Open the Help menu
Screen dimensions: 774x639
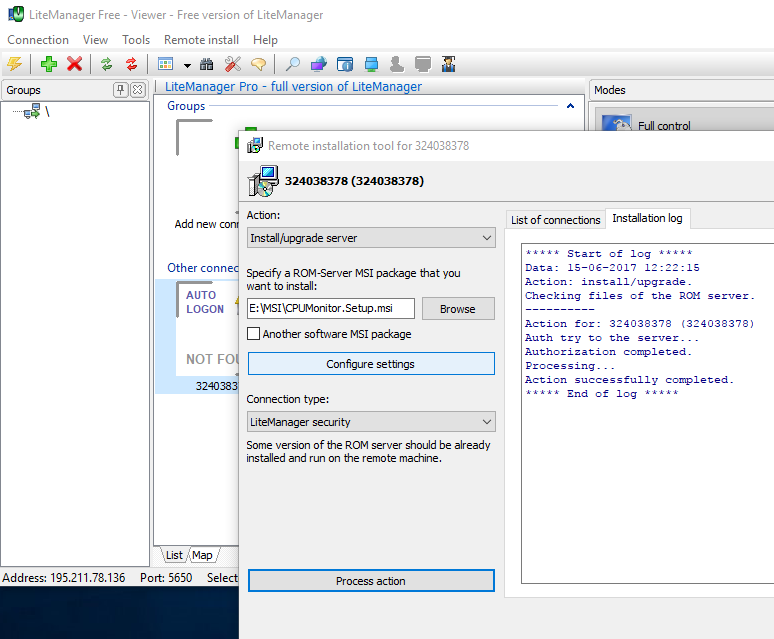click(x=266, y=40)
